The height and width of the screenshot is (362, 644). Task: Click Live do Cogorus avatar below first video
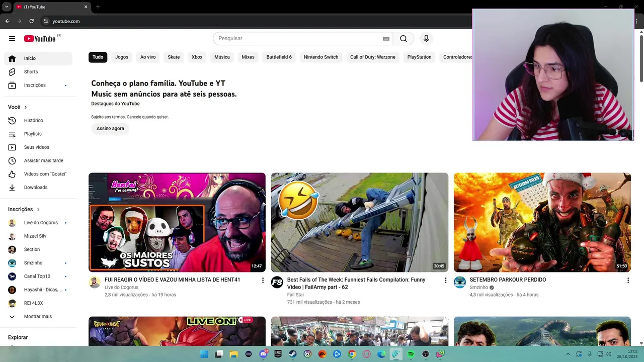[x=95, y=282]
